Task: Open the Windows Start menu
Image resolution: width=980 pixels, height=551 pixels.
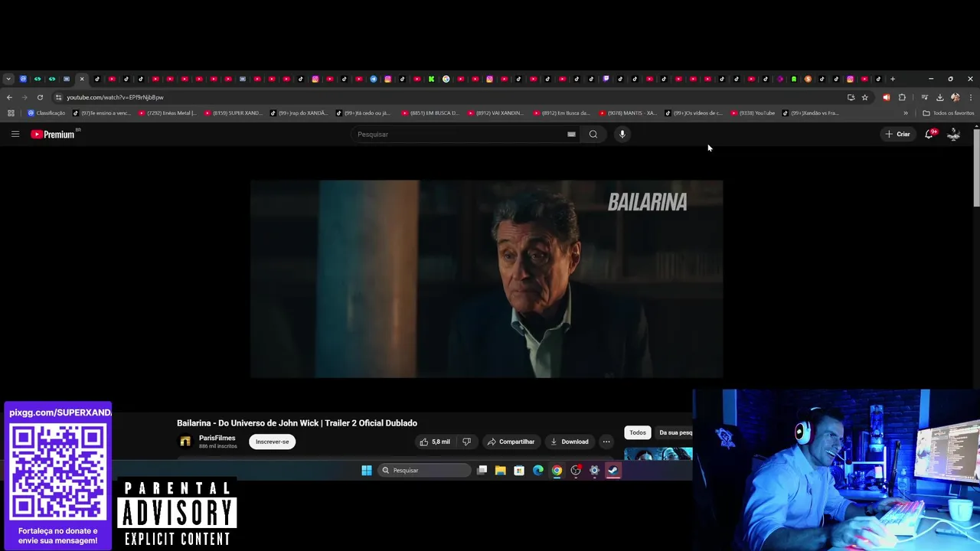Action: pyautogui.click(x=366, y=470)
